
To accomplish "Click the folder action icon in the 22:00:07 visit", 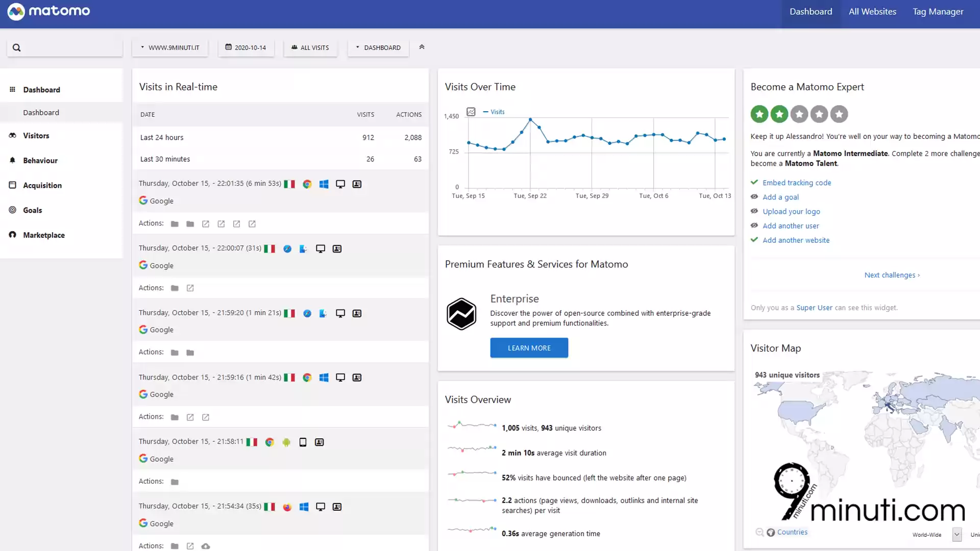I will point(175,288).
